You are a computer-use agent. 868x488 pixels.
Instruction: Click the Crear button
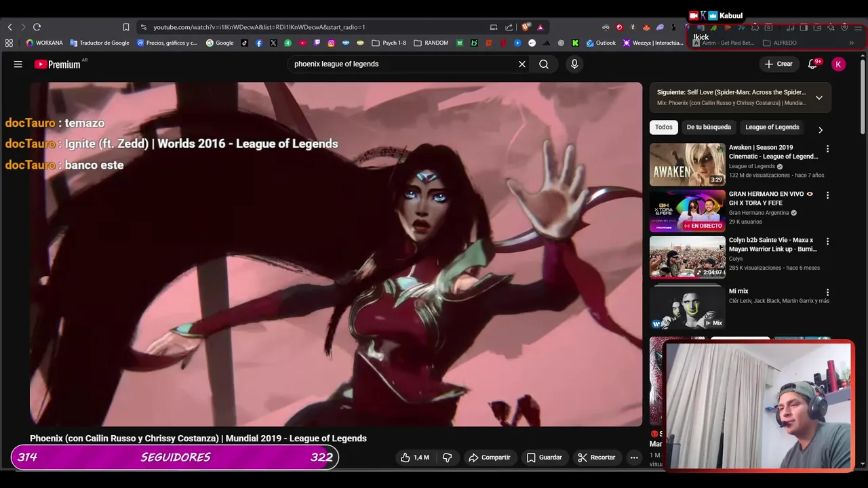coord(778,64)
